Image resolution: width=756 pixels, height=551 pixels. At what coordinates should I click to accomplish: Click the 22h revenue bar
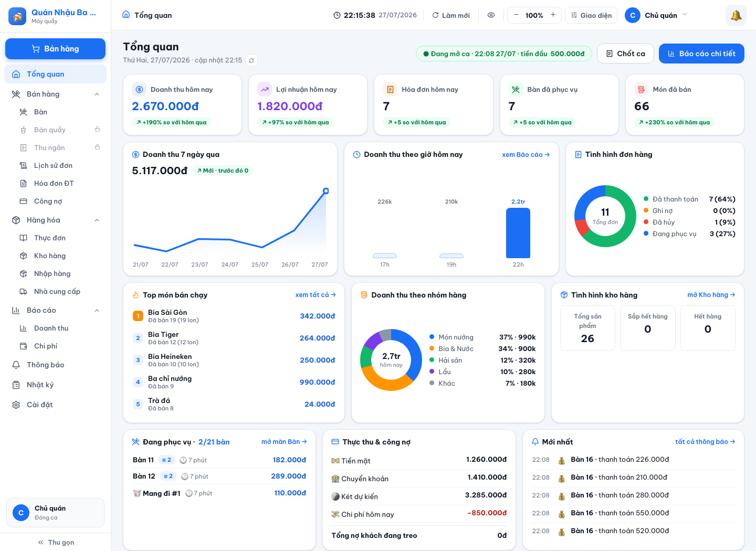pyautogui.click(x=518, y=233)
